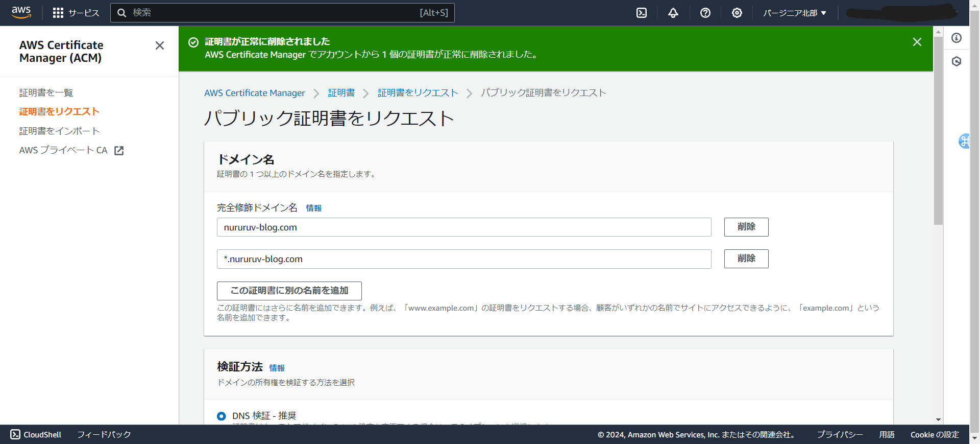980x444 pixels.
Task: Click the page vertical scrollbar thumb
Action: click(x=938, y=130)
